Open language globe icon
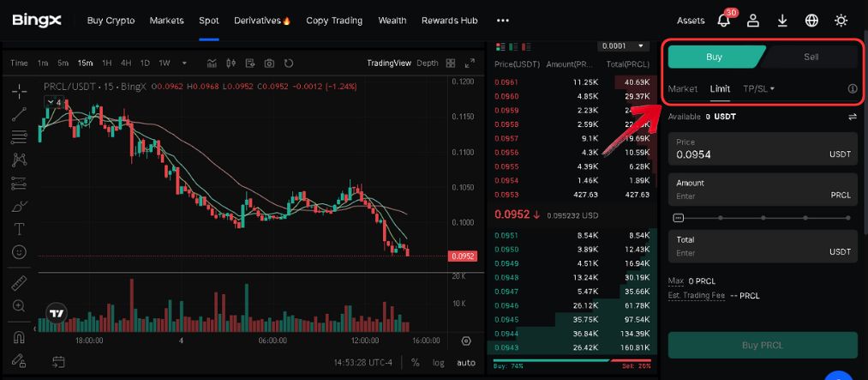Viewport: 868px width, 380px height. click(x=811, y=21)
